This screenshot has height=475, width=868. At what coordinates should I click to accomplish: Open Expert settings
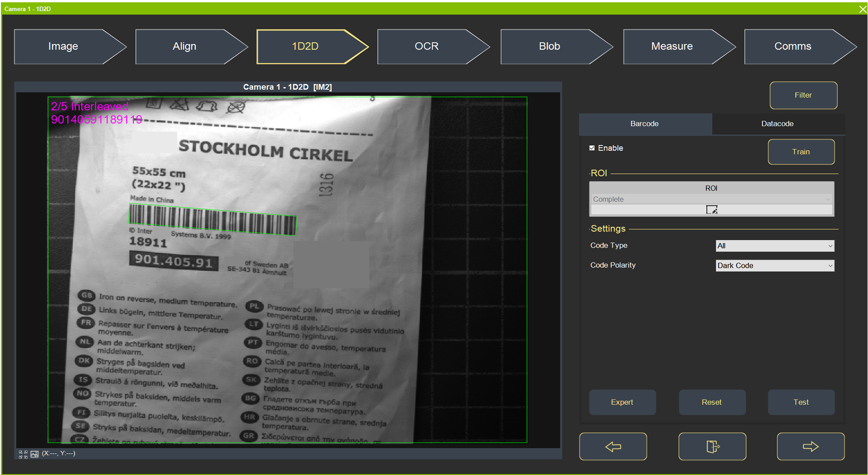(622, 402)
